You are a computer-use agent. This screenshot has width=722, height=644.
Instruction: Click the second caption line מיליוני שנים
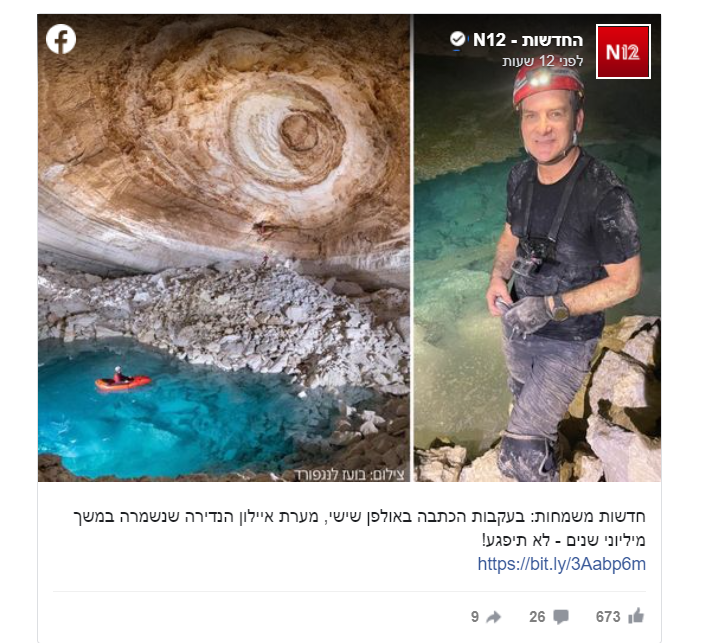(x=564, y=540)
